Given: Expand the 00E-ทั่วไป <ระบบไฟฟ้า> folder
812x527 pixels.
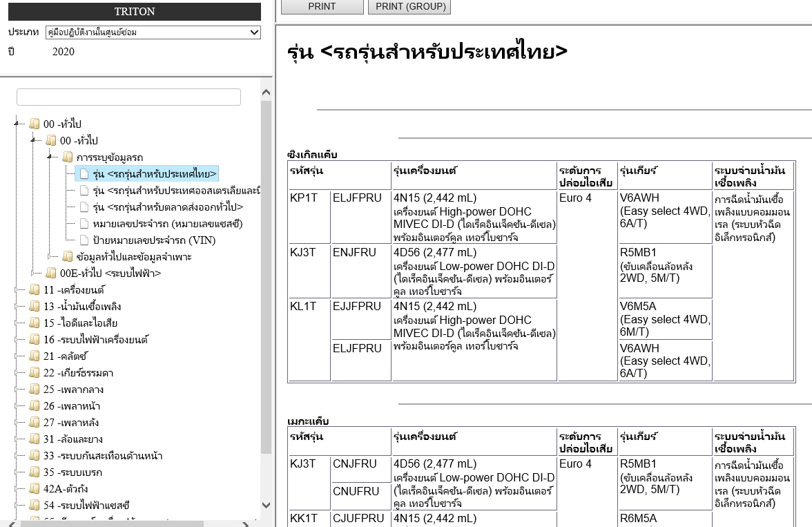Looking at the screenshot, I should [x=34, y=273].
